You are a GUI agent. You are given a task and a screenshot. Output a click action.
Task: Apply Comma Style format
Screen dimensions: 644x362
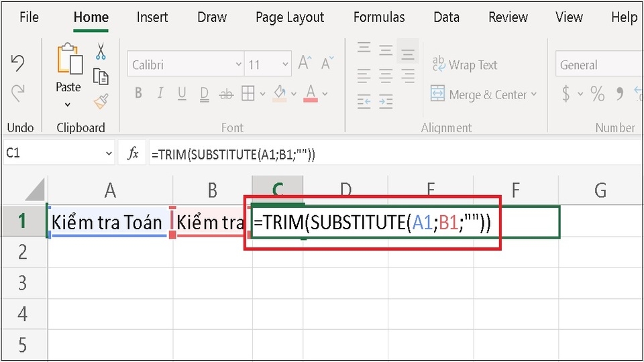620,94
